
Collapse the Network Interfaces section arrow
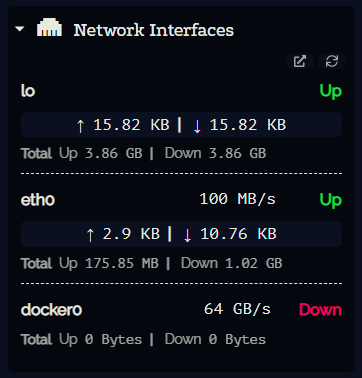click(20, 29)
